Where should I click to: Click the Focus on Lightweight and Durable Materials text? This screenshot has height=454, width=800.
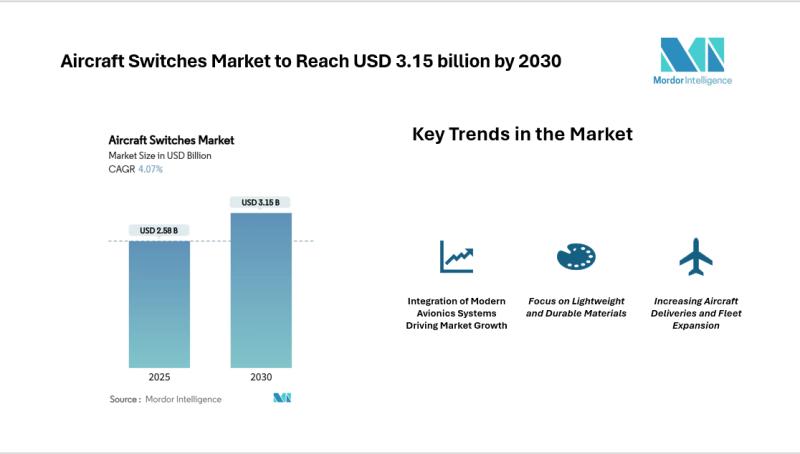[576, 307]
